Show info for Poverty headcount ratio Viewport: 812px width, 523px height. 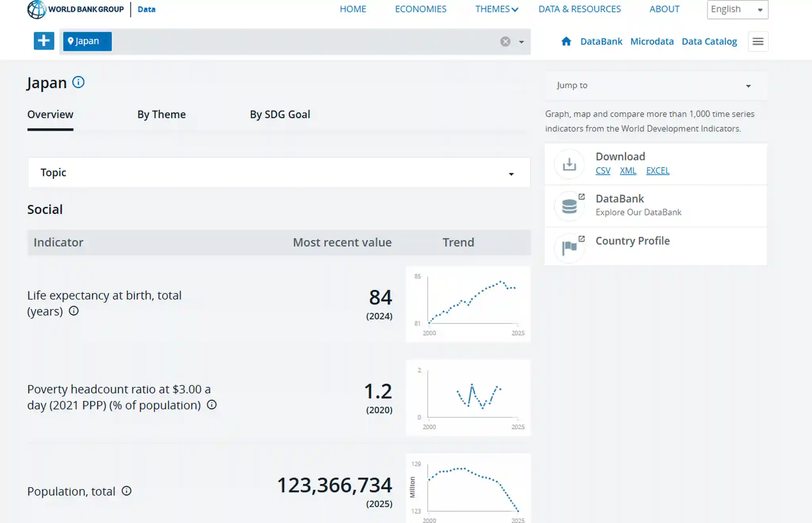click(x=212, y=405)
